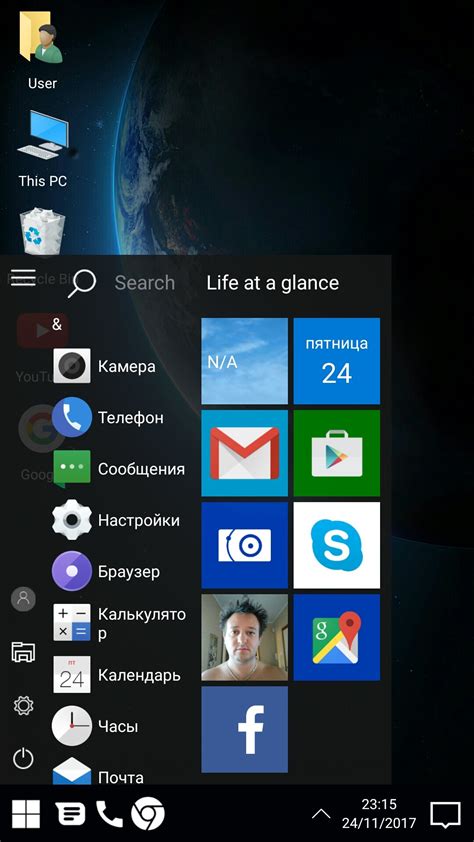
Task: Open the settings gear in start sidebar
Action: pyautogui.click(x=23, y=705)
